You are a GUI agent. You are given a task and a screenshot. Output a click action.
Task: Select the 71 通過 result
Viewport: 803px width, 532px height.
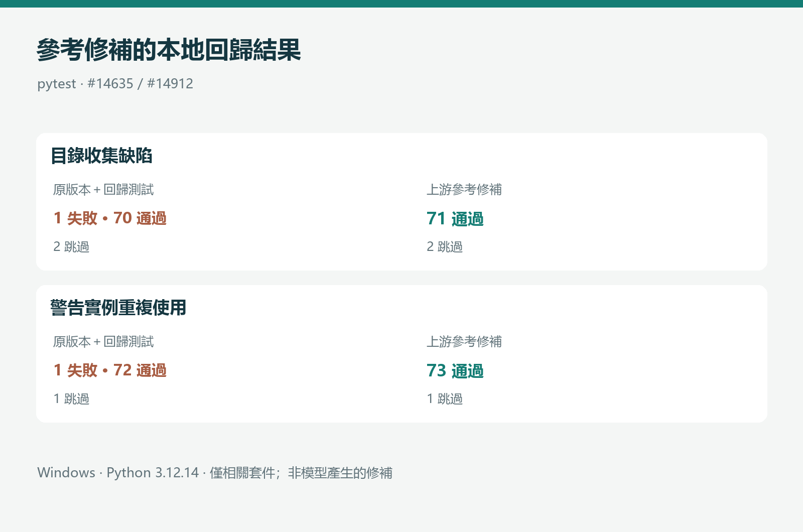455,218
